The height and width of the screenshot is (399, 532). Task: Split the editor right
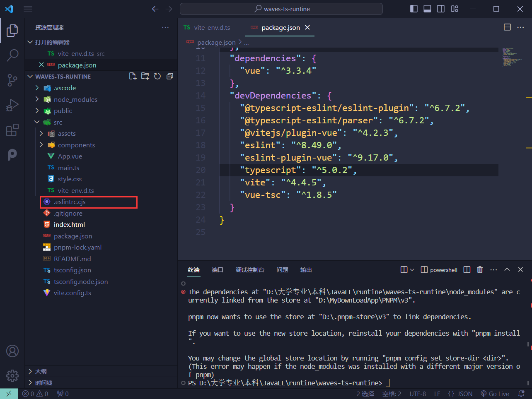(x=507, y=27)
